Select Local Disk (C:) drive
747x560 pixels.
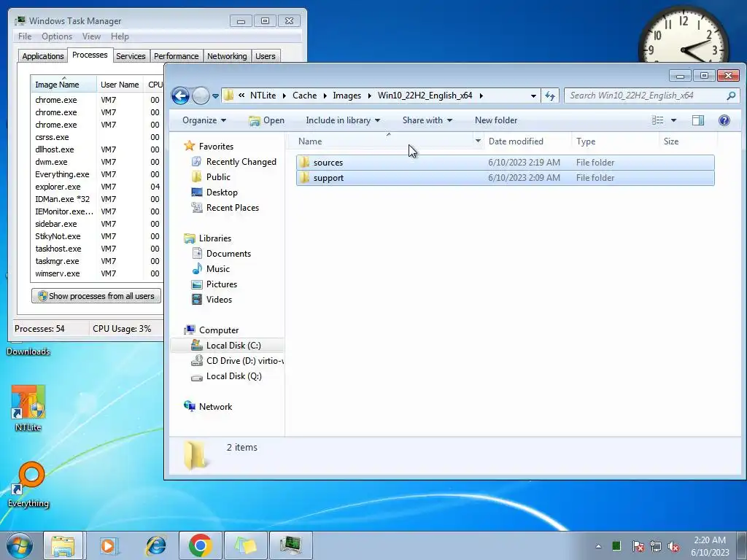pos(233,345)
